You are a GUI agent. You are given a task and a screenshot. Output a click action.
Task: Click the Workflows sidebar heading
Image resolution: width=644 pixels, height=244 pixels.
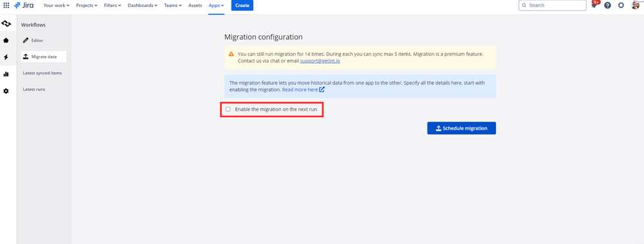tap(34, 25)
